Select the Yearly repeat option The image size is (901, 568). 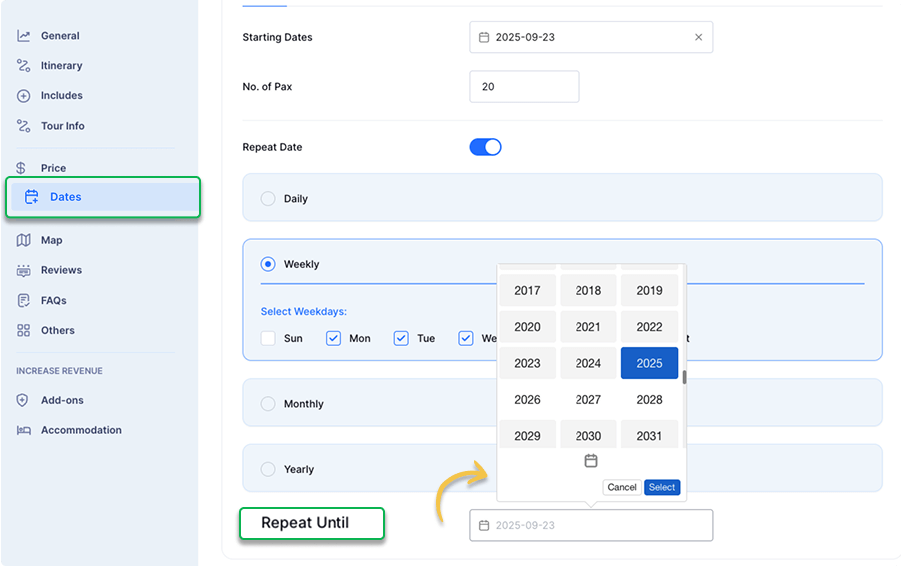click(x=268, y=469)
